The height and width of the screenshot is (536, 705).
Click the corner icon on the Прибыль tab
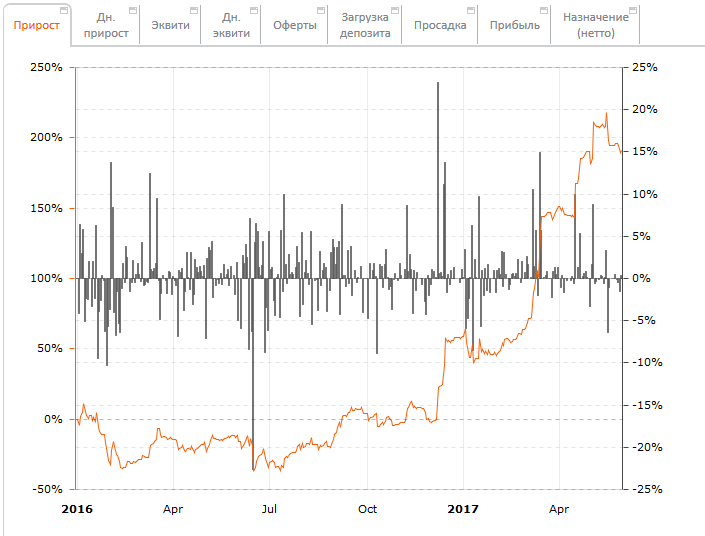coord(543,10)
